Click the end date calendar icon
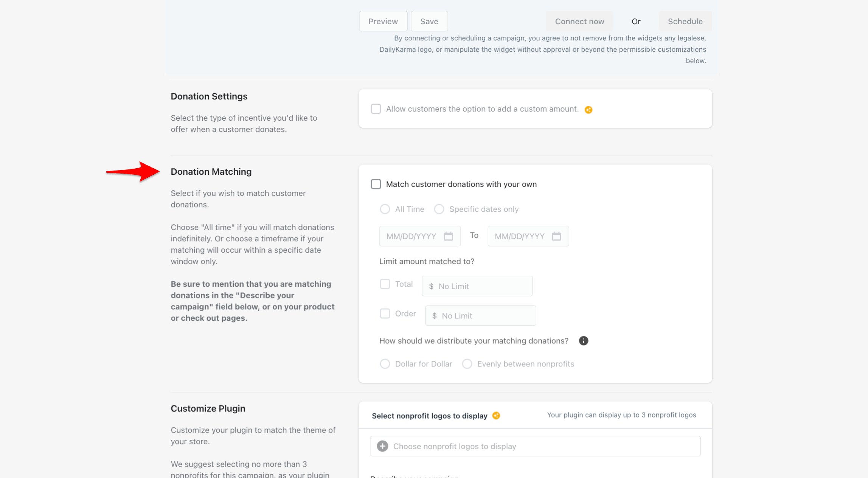Screen dimensions: 868x478 [556, 236]
